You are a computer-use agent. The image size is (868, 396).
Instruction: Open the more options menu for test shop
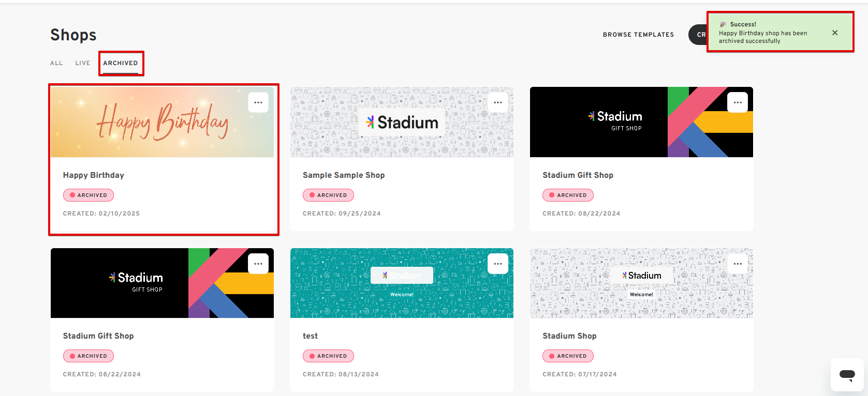click(497, 264)
